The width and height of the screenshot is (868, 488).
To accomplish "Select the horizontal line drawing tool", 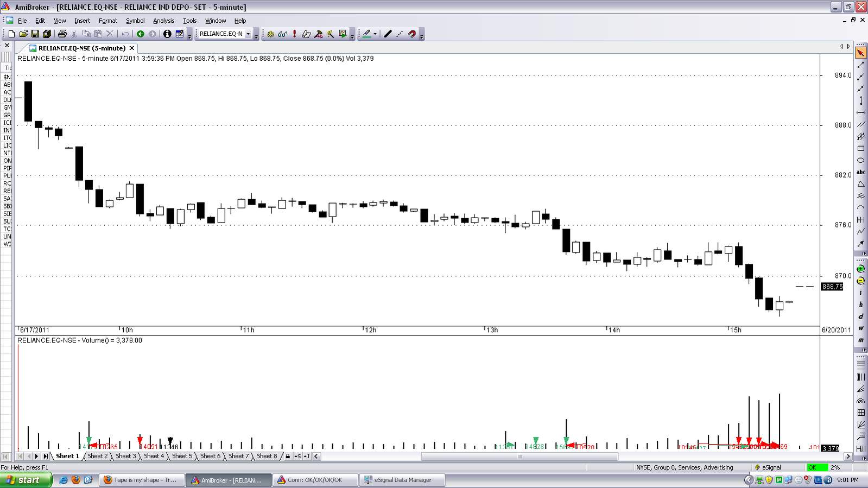I will coord(861,112).
